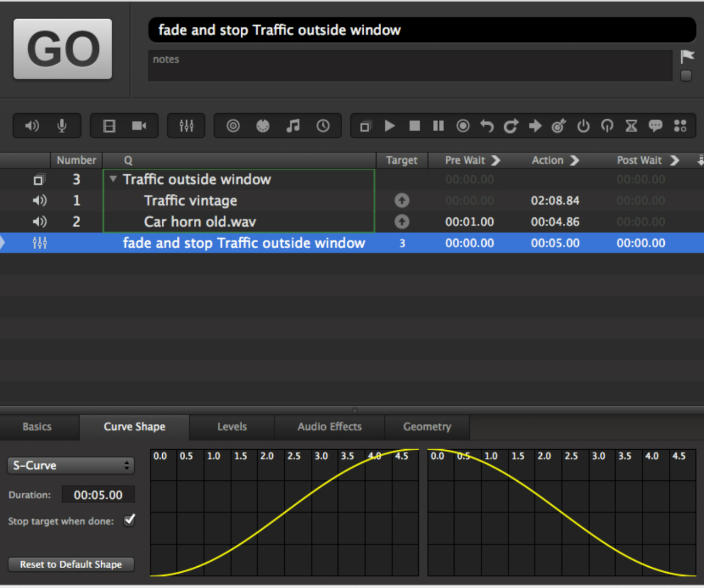Image resolution: width=704 pixels, height=588 pixels.
Task: Click the 00:05.00 action cell of the fade cue
Action: click(x=555, y=243)
